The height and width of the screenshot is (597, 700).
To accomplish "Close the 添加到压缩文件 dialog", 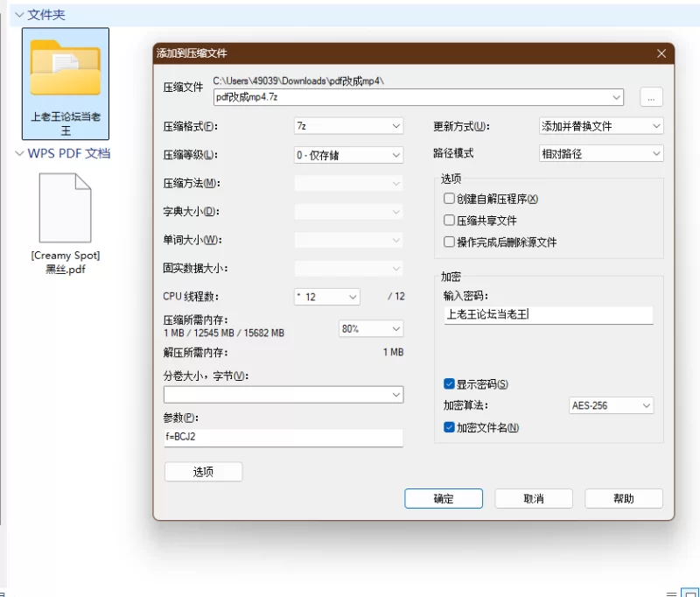I will 661,53.
